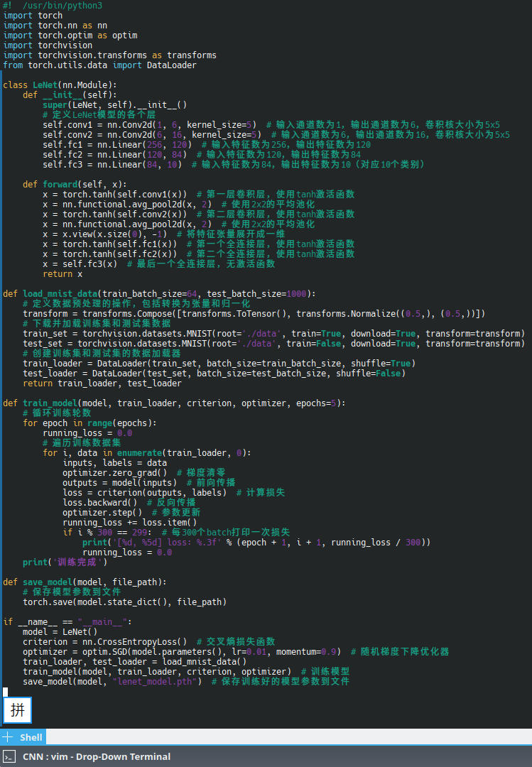Screen dimensions: 532x767
Task: Click the 'optimizer.step()' line
Action: pos(131,513)
